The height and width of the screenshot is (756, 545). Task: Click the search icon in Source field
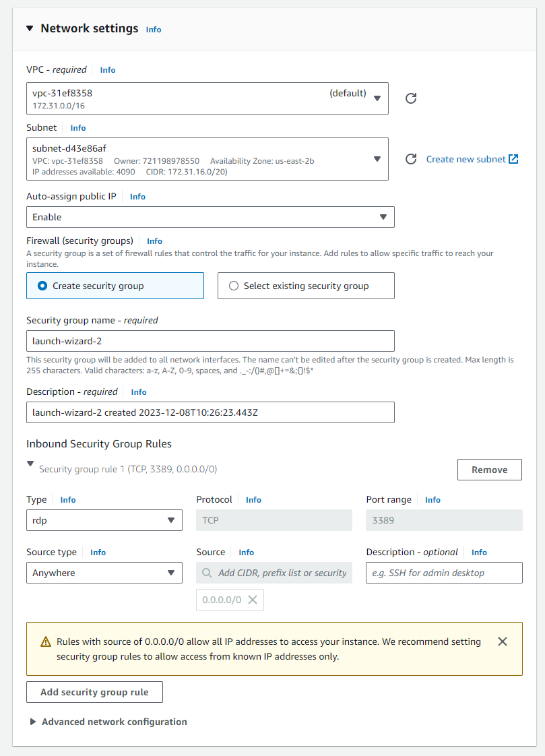207,573
